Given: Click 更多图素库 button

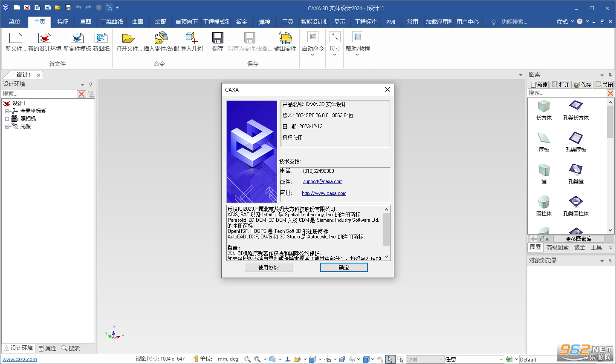Looking at the screenshot, I should 578,239.
